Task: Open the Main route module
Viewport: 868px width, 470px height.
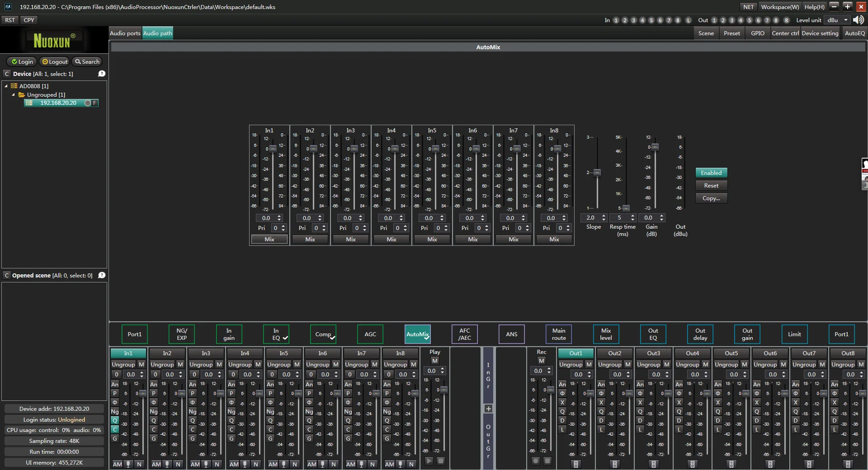Action: 559,334
